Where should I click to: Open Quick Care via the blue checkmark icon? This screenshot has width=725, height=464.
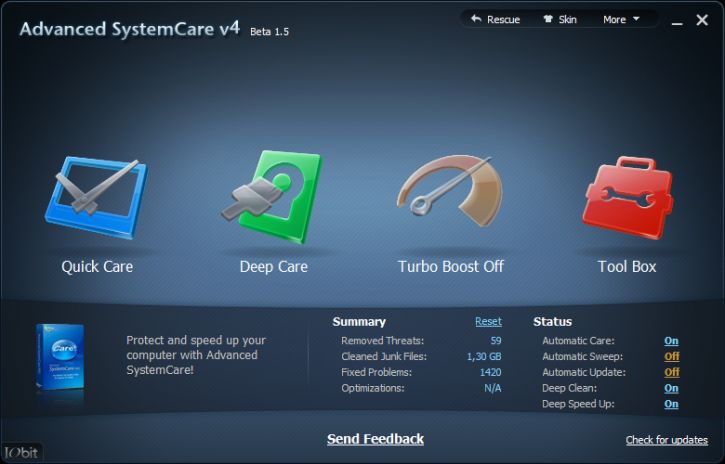tap(96, 197)
